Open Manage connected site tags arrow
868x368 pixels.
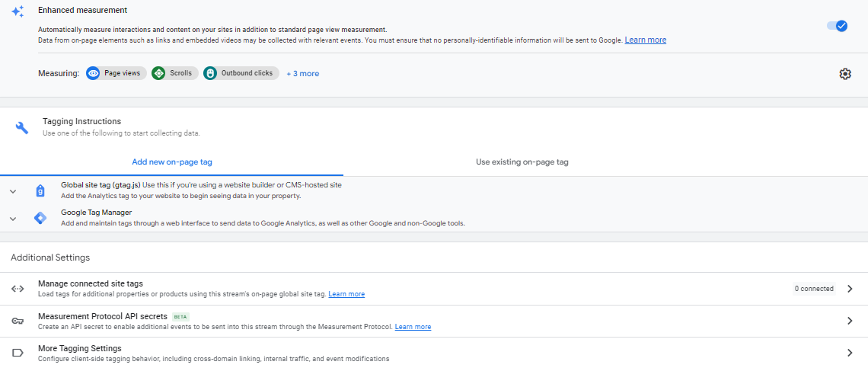click(x=850, y=289)
